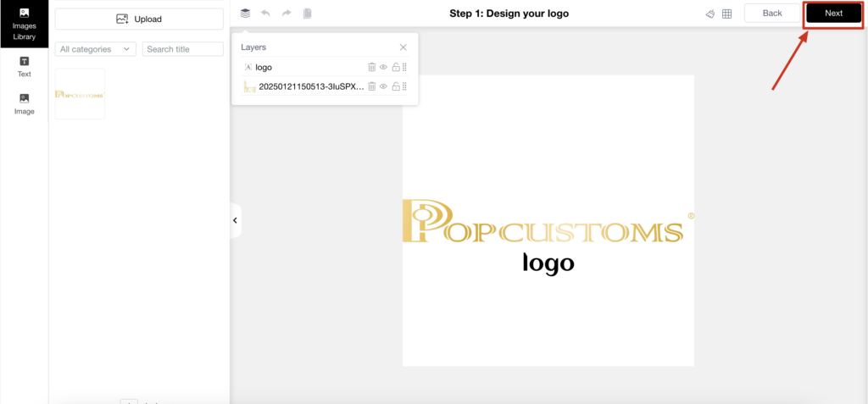Select the 'logo' text on canvas

(x=548, y=264)
